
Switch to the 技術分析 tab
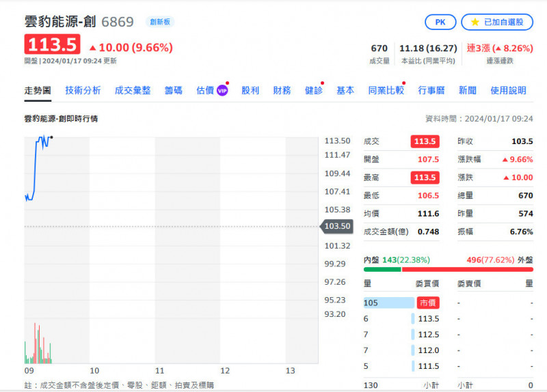pos(83,91)
